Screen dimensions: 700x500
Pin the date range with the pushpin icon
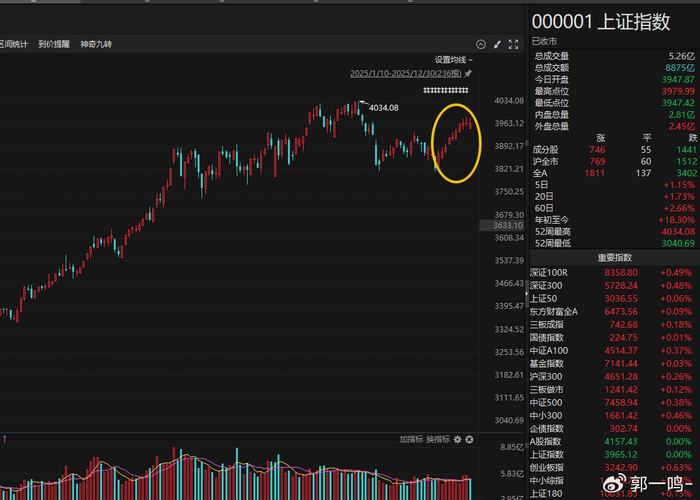pyautogui.click(x=468, y=73)
